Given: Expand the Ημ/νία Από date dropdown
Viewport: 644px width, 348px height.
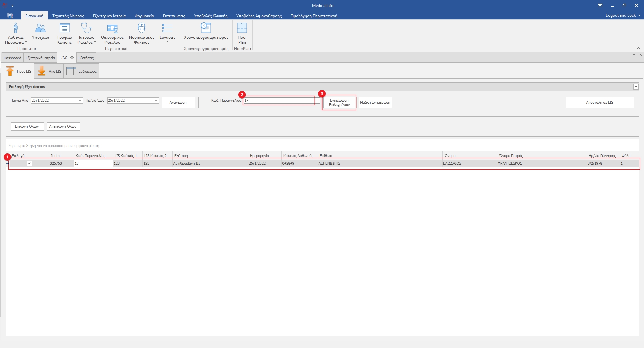Looking at the screenshot, I should click(80, 101).
